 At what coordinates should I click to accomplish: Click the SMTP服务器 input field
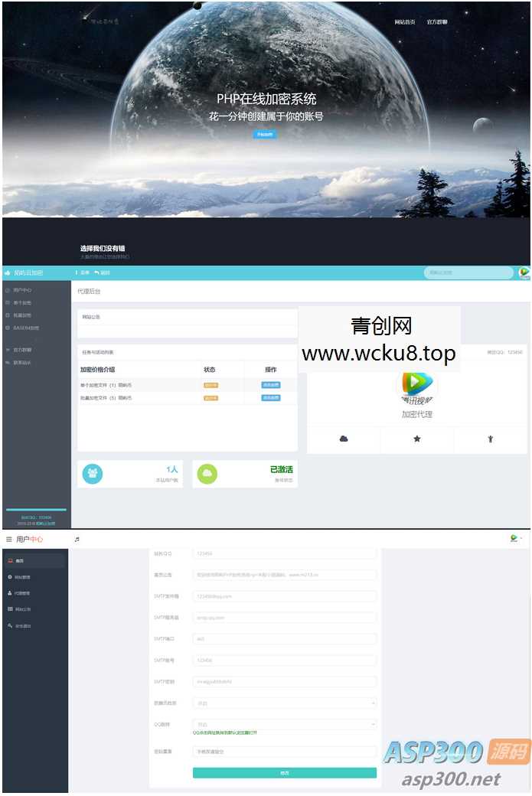(285, 618)
